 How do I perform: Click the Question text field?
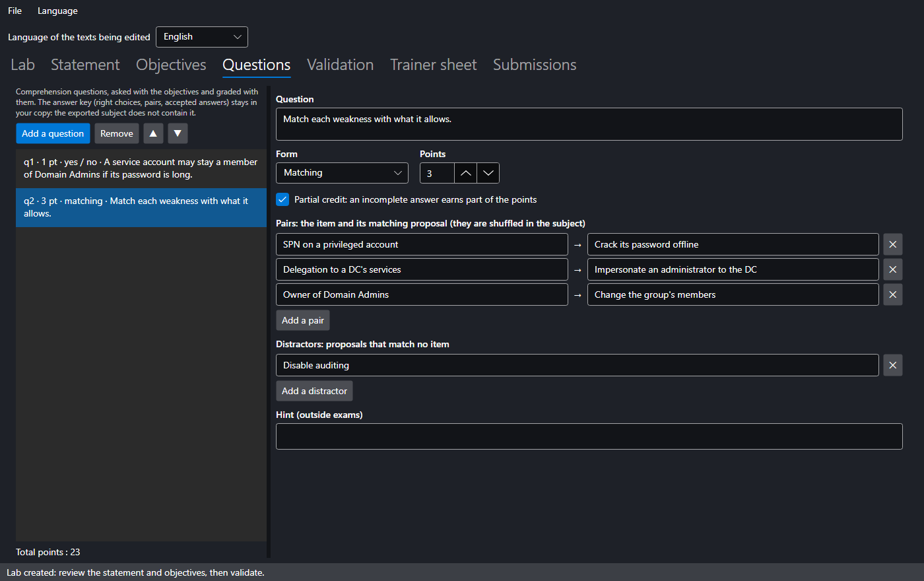click(x=589, y=124)
